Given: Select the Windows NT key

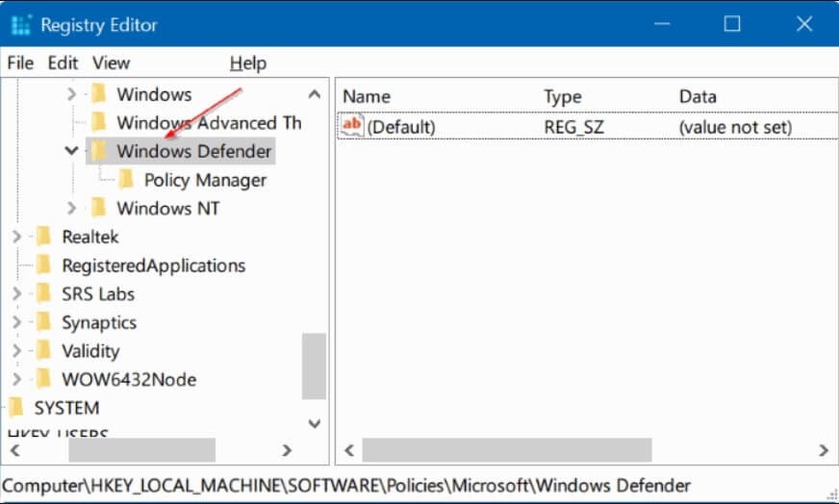Looking at the screenshot, I should coord(168,208).
